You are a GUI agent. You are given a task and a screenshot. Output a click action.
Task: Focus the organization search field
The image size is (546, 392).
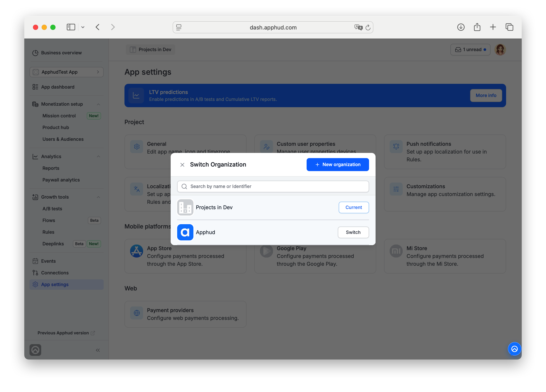(273, 186)
